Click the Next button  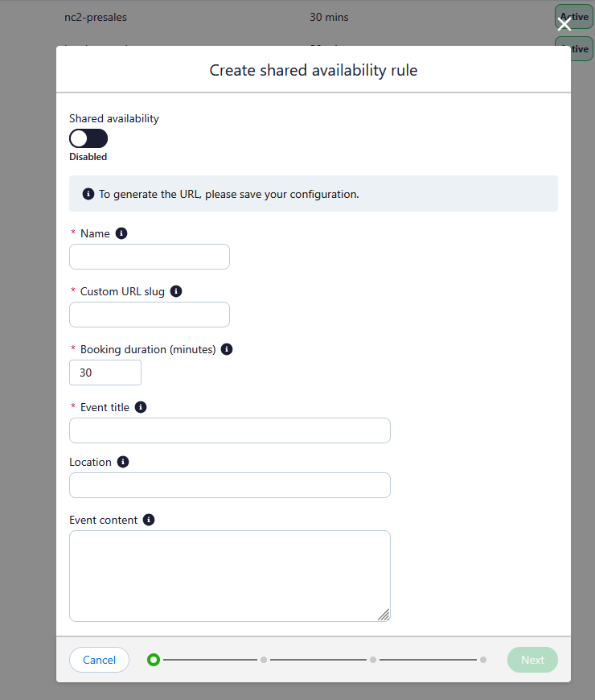[x=532, y=660]
